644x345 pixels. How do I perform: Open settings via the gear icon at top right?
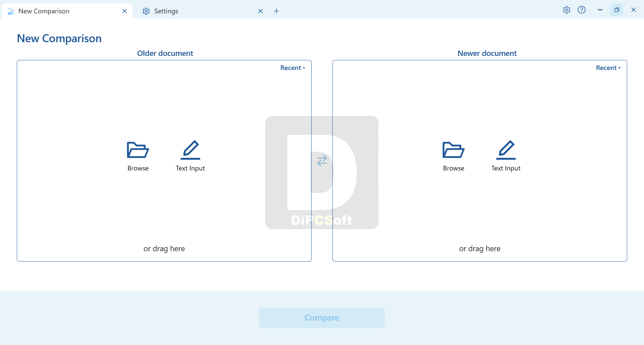(x=567, y=10)
